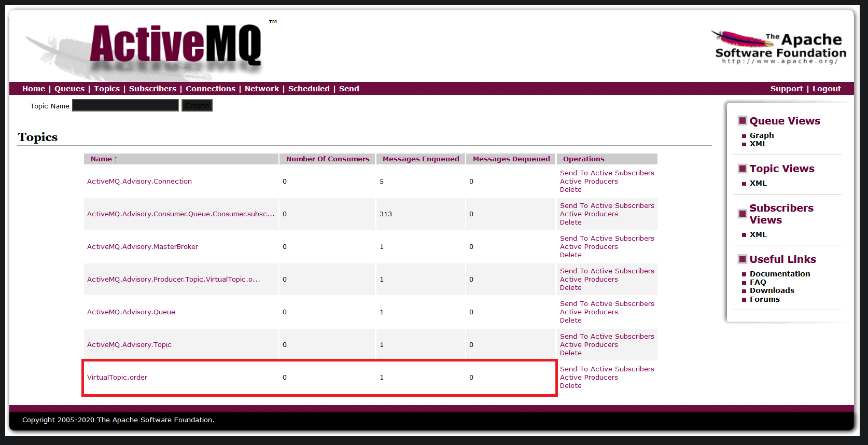868x445 pixels.
Task: Open the Apache Software Foundation logo link
Action: pyautogui.click(x=778, y=47)
